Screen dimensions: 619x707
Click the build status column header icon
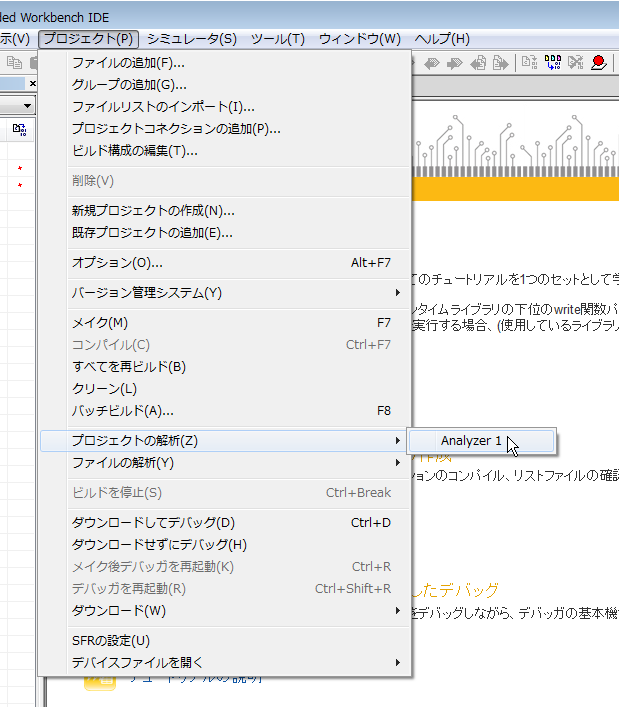19,130
